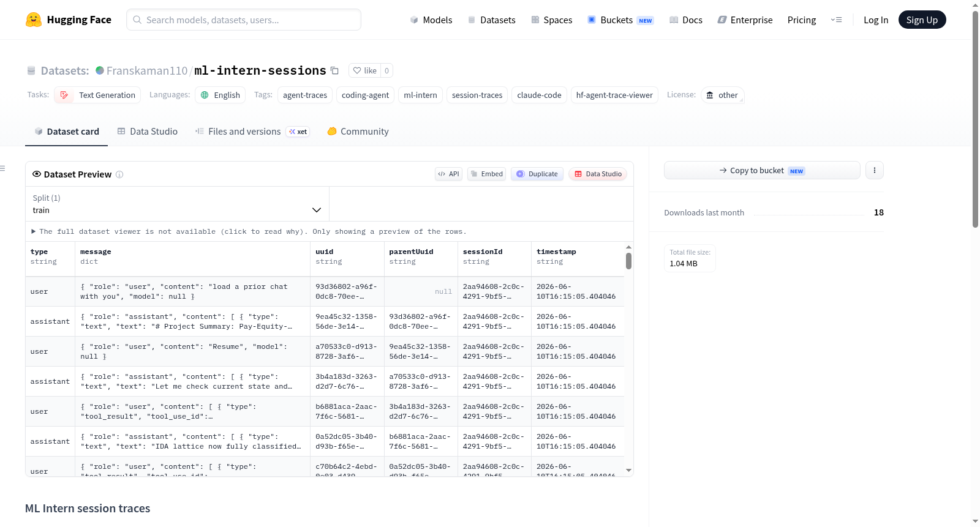Screen dimensions: 980x527
Task: Open the left sidebar hamburger icon
Action: (x=2, y=168)
